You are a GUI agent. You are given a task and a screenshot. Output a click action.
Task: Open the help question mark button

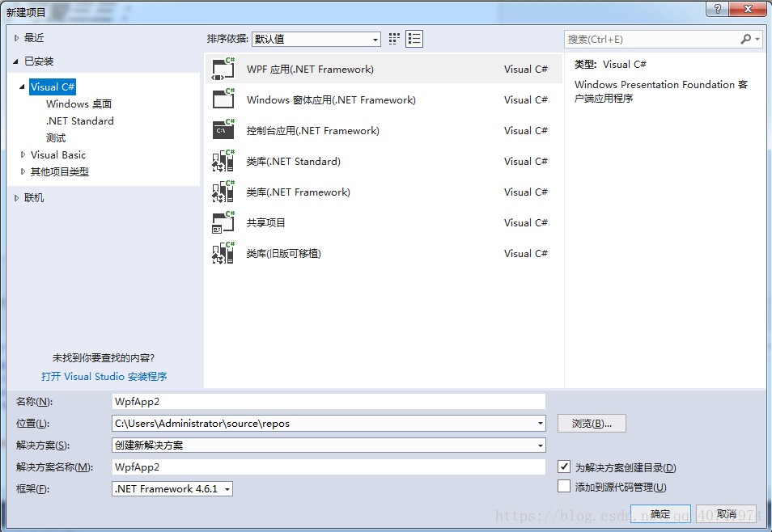(x=717, y=9)
